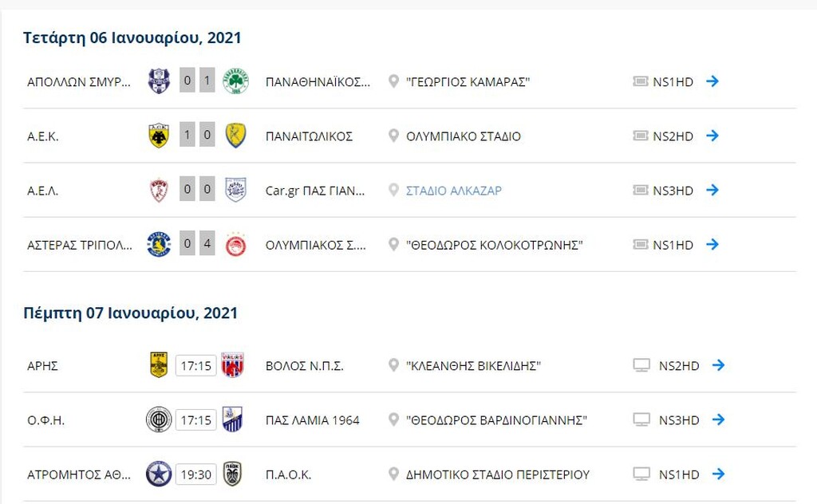Click the location pin beside ΣΤΑΔΙΟ ΑΛΚΑΖΑΡ
The image size is (817, 504).
coord(393,190)
